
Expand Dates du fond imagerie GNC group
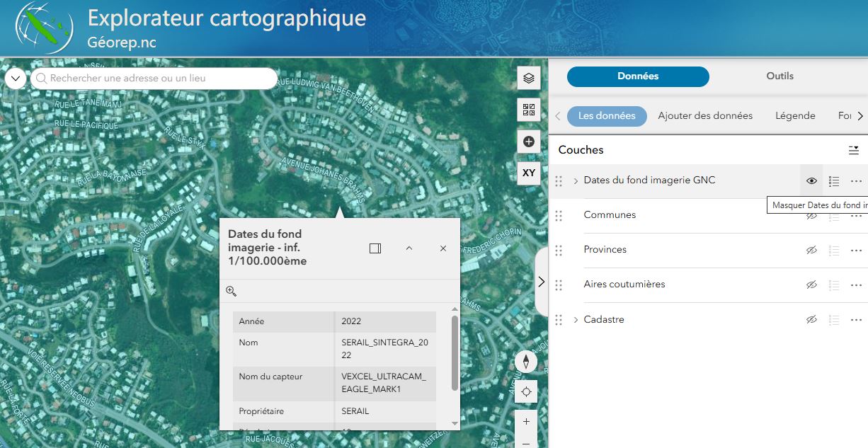[x=576, y=181]
